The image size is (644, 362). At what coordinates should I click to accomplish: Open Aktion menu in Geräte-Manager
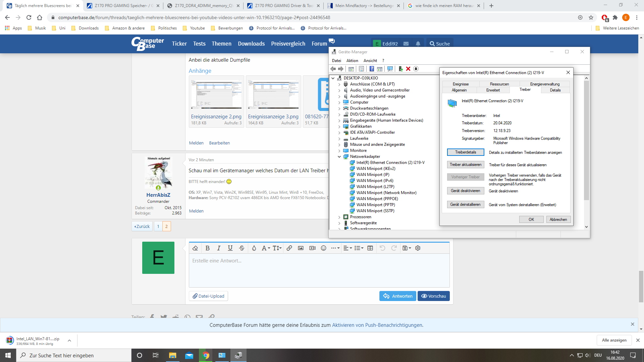(352, 61)
